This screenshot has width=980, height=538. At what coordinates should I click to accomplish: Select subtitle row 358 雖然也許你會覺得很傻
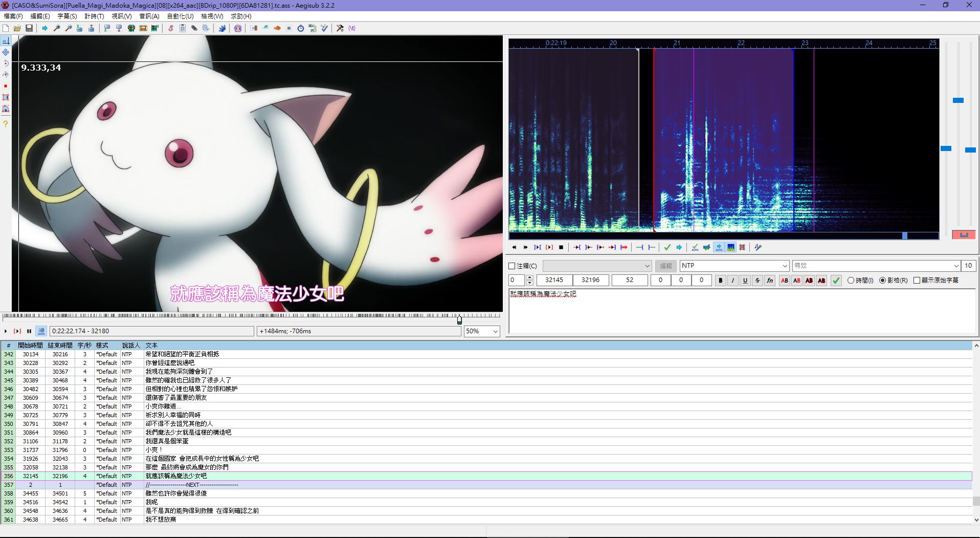pyautogui.click(x=486, y=493)
